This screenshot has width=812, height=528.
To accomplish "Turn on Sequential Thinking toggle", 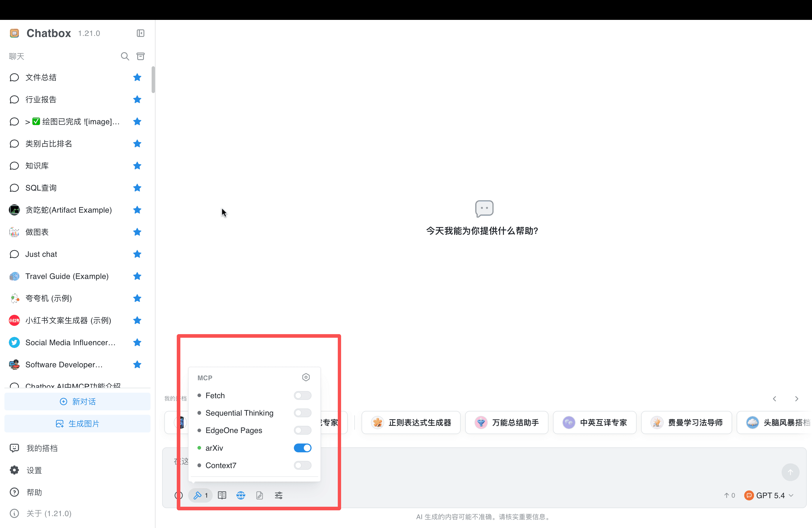I will point(303,413).
